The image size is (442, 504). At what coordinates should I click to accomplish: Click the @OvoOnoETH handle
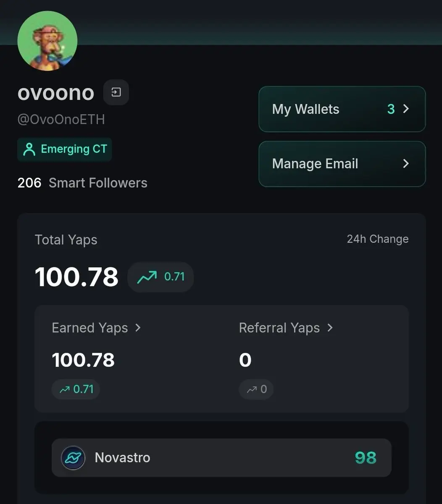(x=61, y=119)
